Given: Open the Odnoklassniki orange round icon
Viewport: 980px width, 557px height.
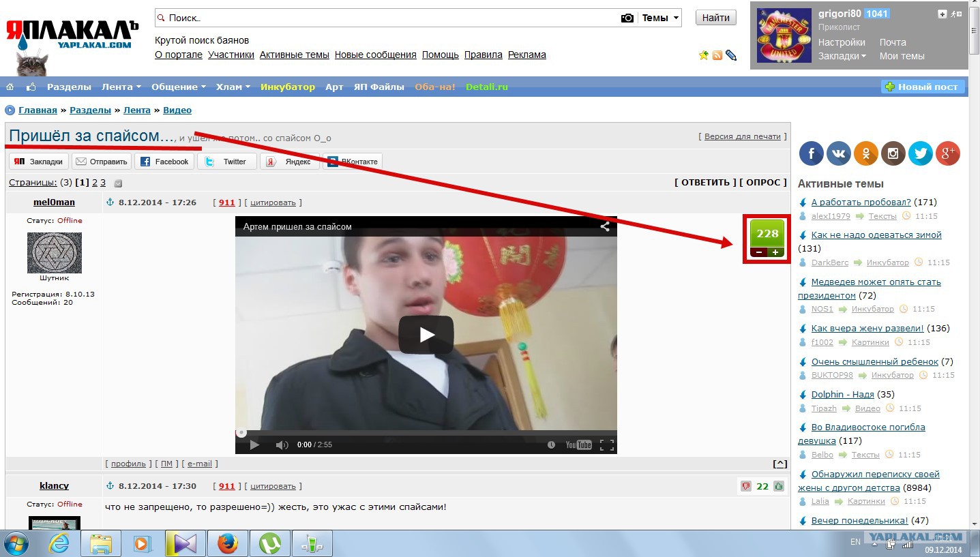Looking at the screenshot, I should 866,154.
